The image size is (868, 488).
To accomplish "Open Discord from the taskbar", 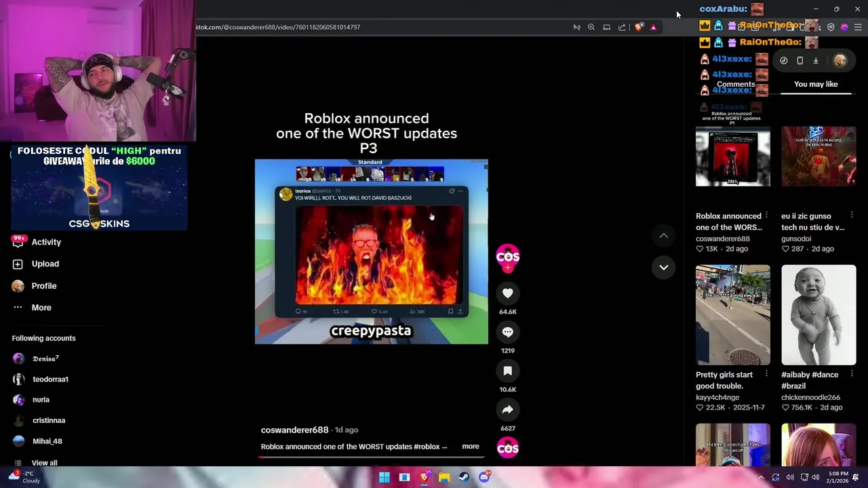I will tap(484, 477).
